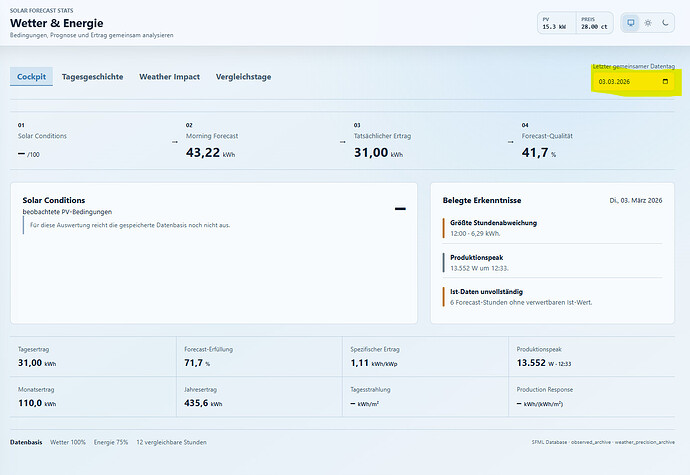Image resolution: width=690 pixels, height=475 pixels.
Task: Click the PREIS 28.00 ct chip
Action: [594, 23]
